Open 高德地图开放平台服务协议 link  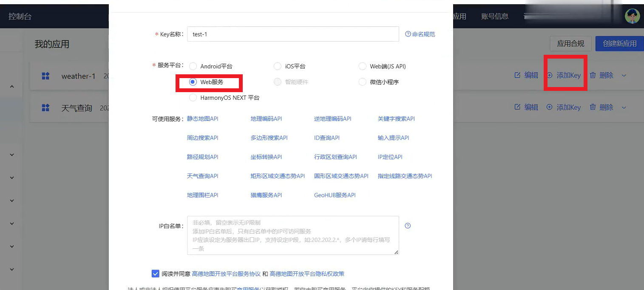[226, 274]
